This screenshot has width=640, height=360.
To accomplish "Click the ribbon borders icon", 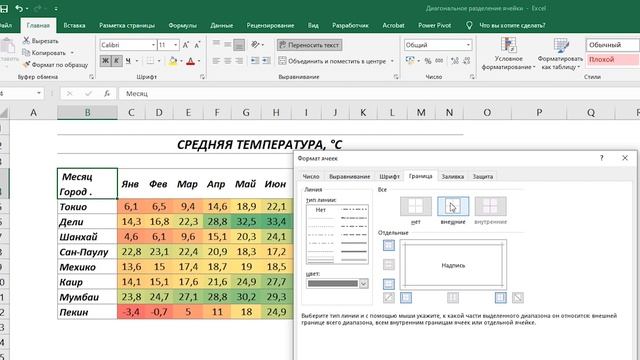I will click(x=150, y=61).
